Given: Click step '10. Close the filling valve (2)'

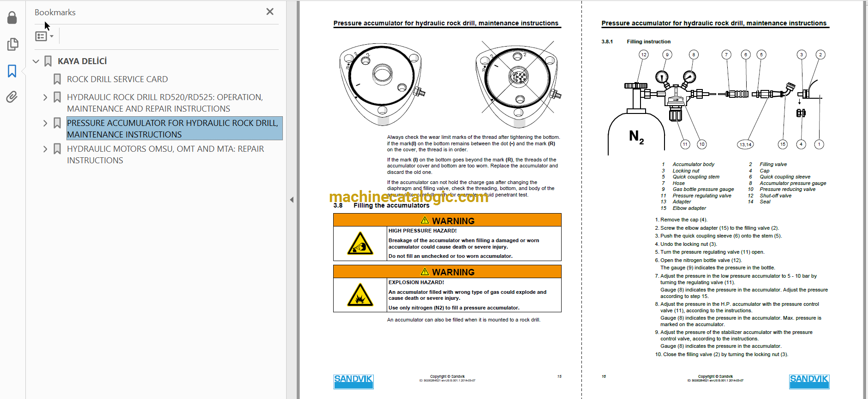Looking at the screenshot, I should (722, 354).
